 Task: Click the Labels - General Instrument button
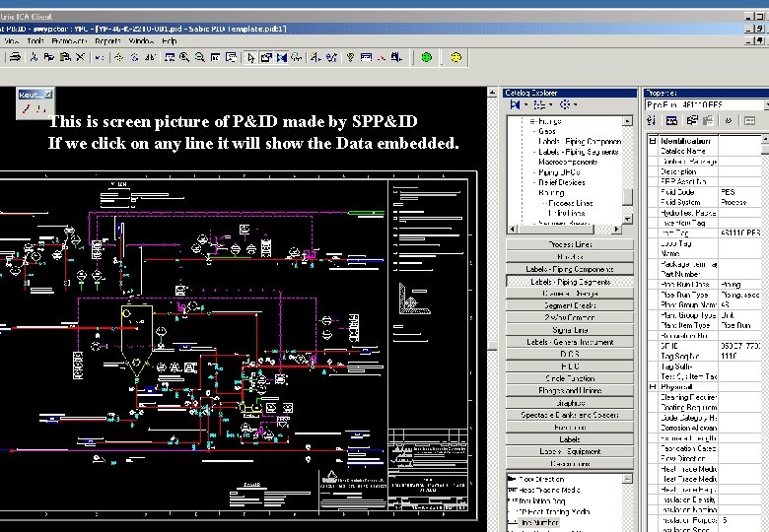point(569,342)
